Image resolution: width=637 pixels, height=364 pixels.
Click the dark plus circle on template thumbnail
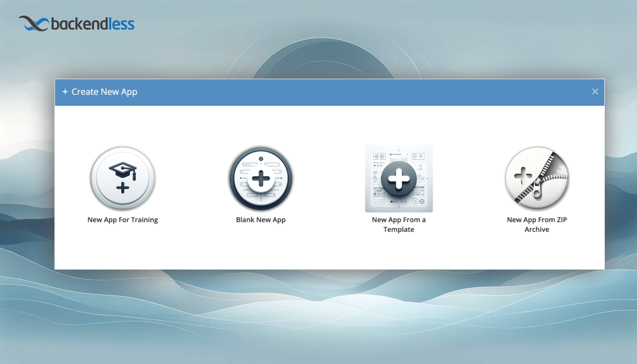[x=399, y=178]
